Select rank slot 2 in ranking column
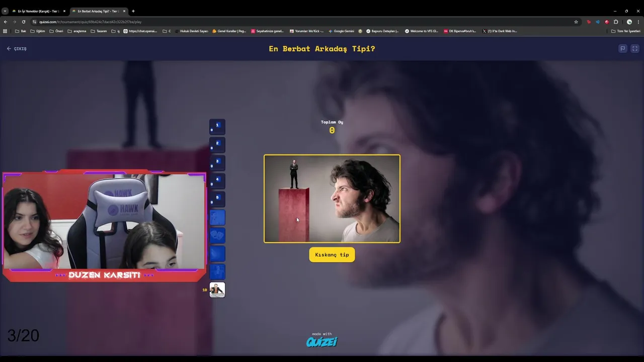This screenshot has width=644, height=362. pyautogui.click(x=217, y=145)
